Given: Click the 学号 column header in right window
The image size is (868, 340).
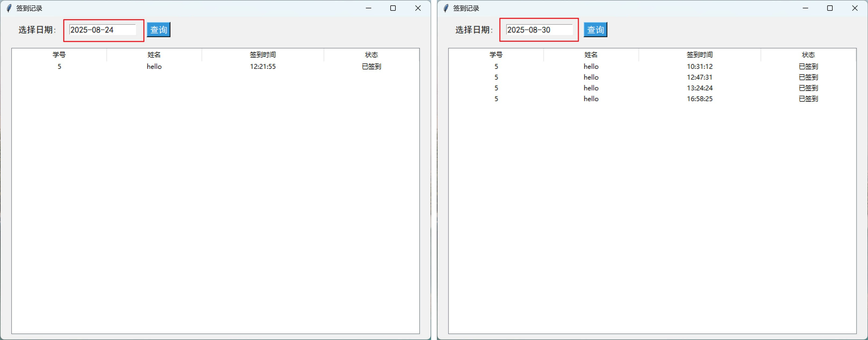Looking at the screenshot, I should tap(496, 55).
